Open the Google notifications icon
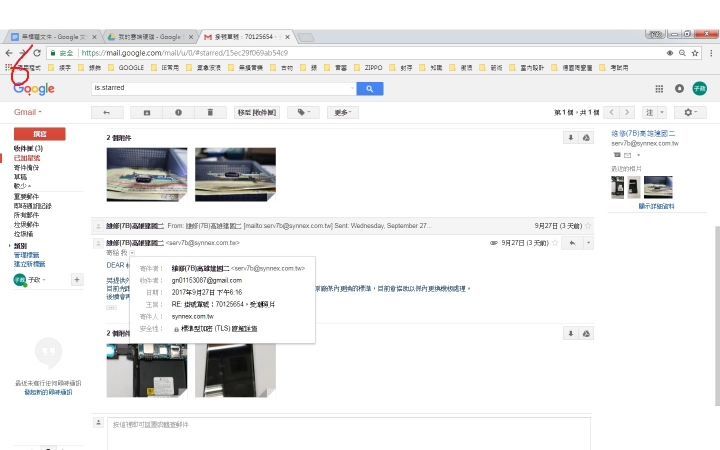This screenshot has height=450, width=720. (679, 89)
